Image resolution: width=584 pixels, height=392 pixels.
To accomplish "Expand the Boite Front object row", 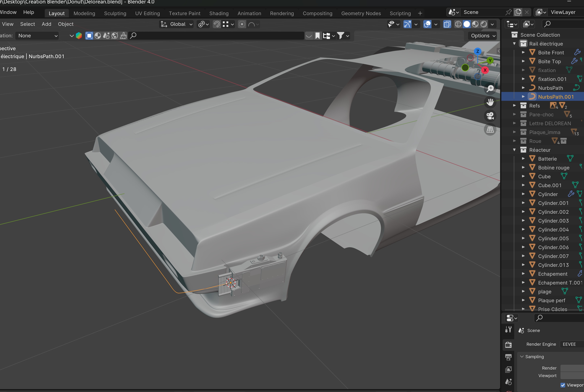I will (x=523, y=53).
